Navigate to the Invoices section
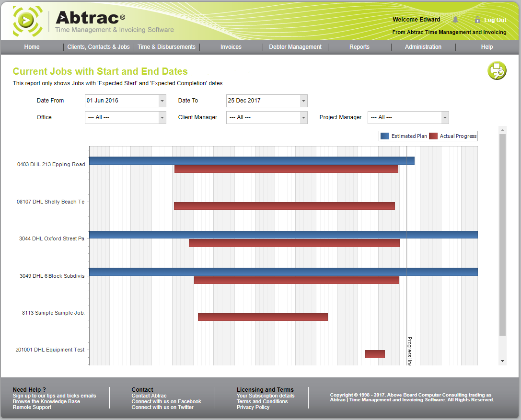521x420 pixels. [x=231, y=47]
